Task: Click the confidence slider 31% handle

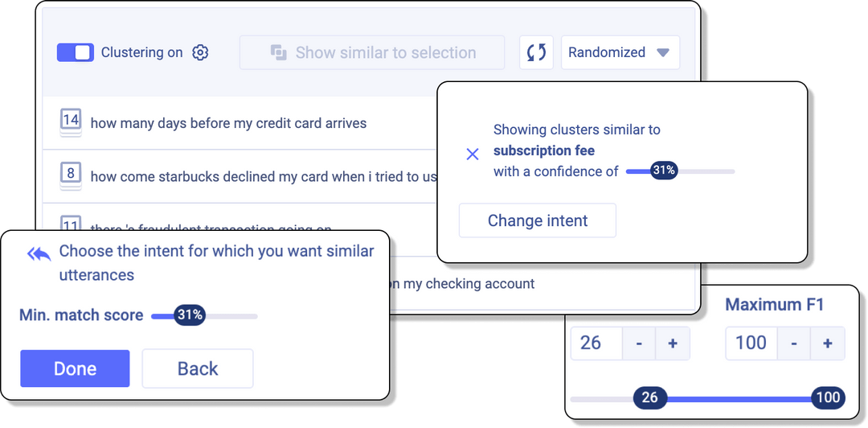Action: (663, 171)
